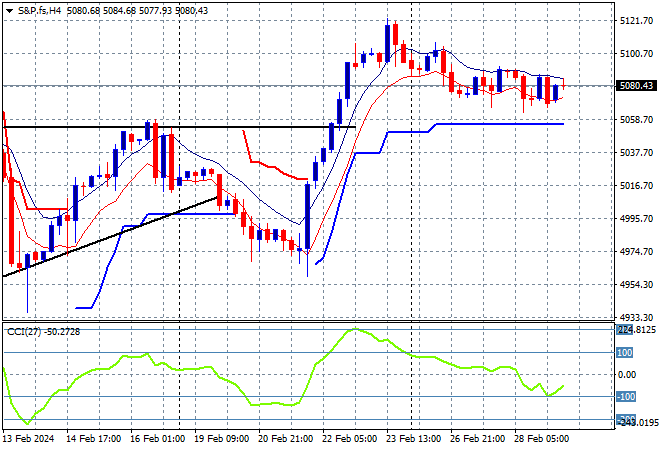Click the tallest blue candle at the chart peak

(387, 40)
